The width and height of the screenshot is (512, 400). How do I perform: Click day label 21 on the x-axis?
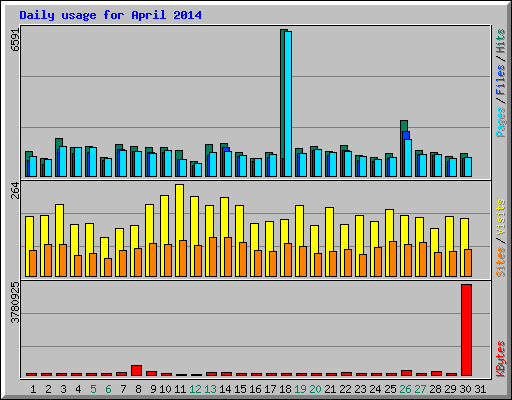[330, 389]
